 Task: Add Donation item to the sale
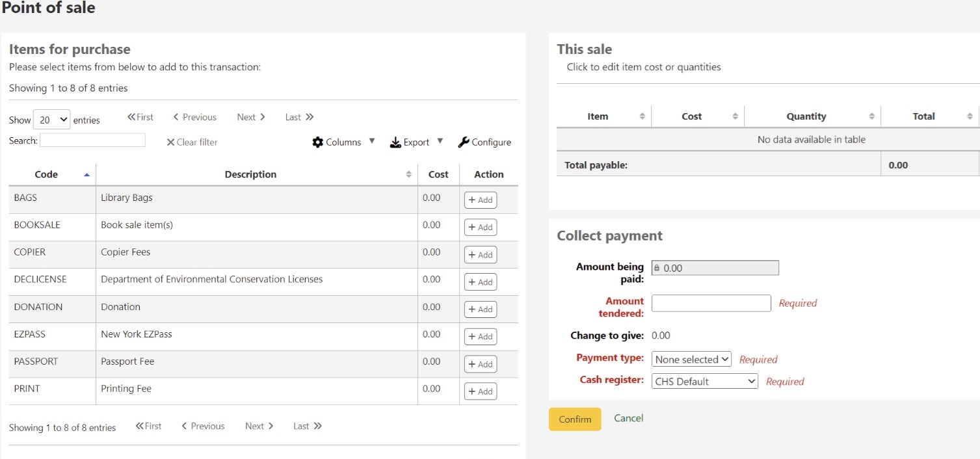[481, 309]
